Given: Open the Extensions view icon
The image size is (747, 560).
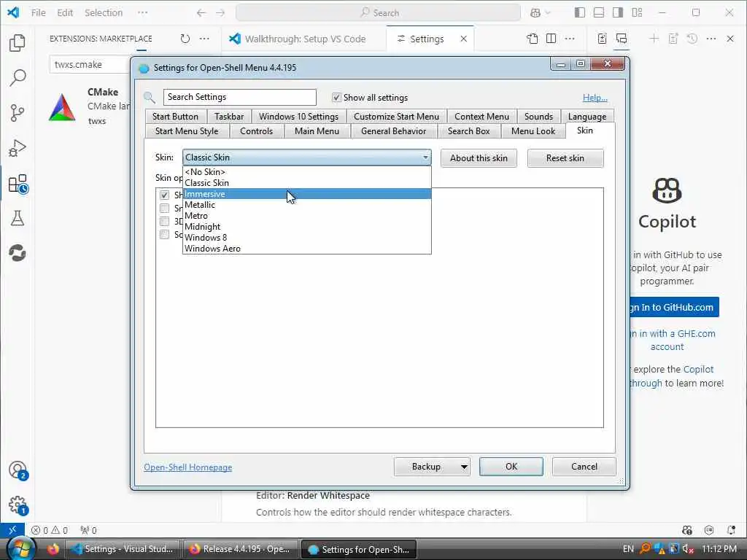Looking at the screenshot, I should [x=18, y=184].
